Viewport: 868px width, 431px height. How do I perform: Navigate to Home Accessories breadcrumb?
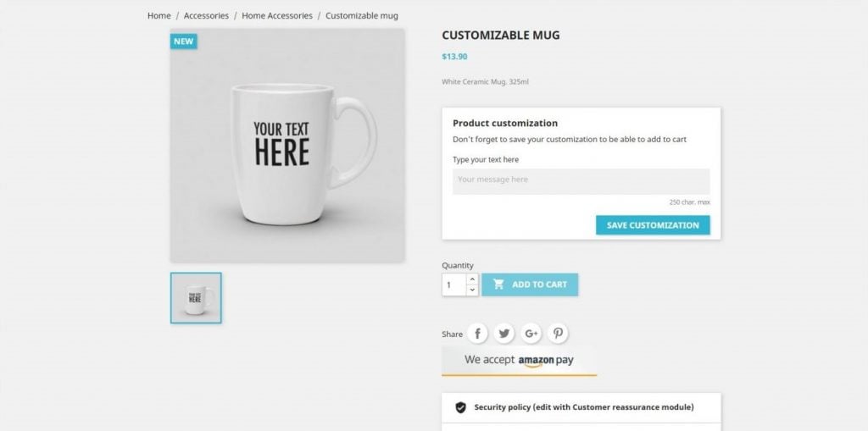(x=276, y=16)
